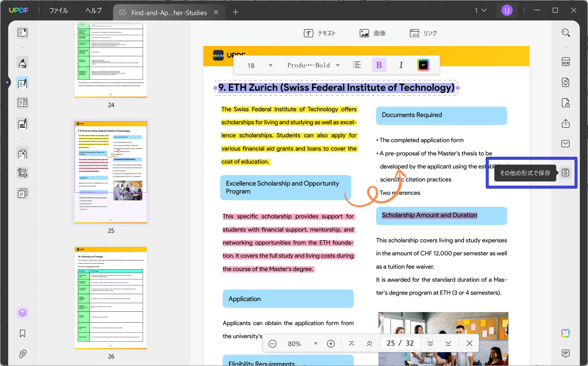The height and width of the screenshot is (366, 588).
Task: Open the comments panel icon at bottom right
Action: [x=565, y=353]
